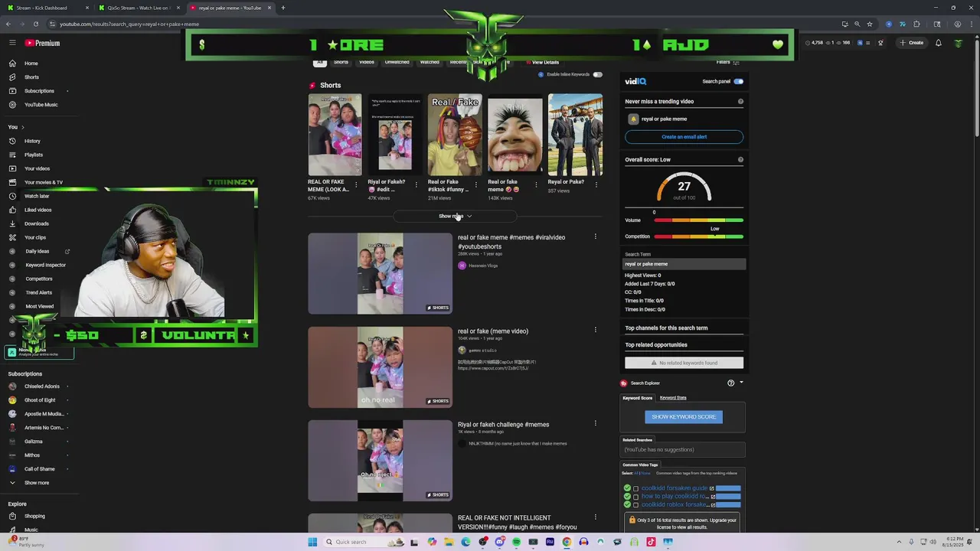Viewport: 980px width, 551px height.
Task: Reload the page in the browser
Action: [x=36, y=24]
